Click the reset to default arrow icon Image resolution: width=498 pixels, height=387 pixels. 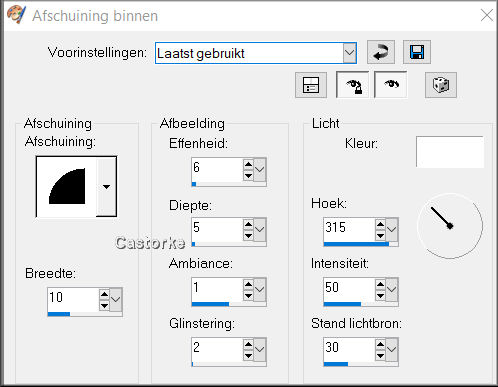point(381,52)
